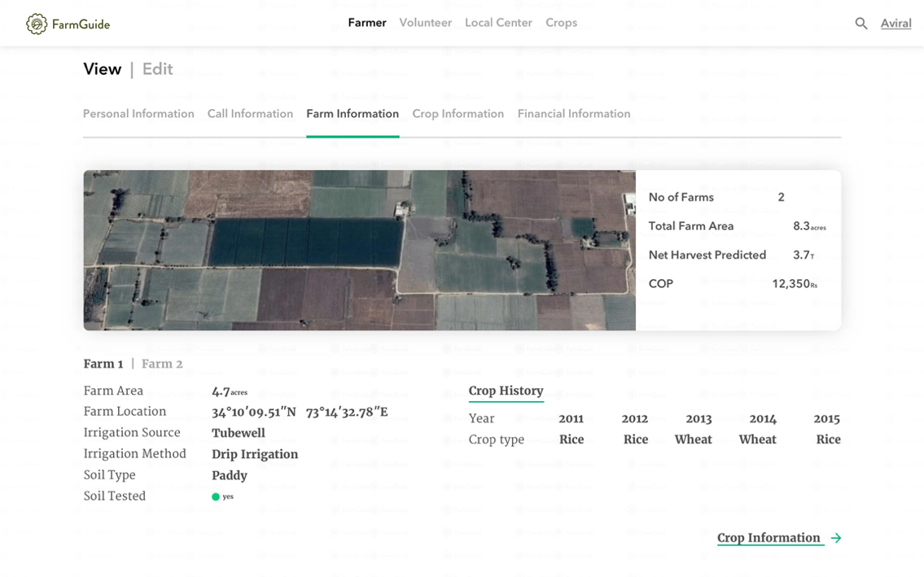This screenshot has height=577, width=924.
Task: Click the Soil Tested label
Action: click(x=114, y=496)
